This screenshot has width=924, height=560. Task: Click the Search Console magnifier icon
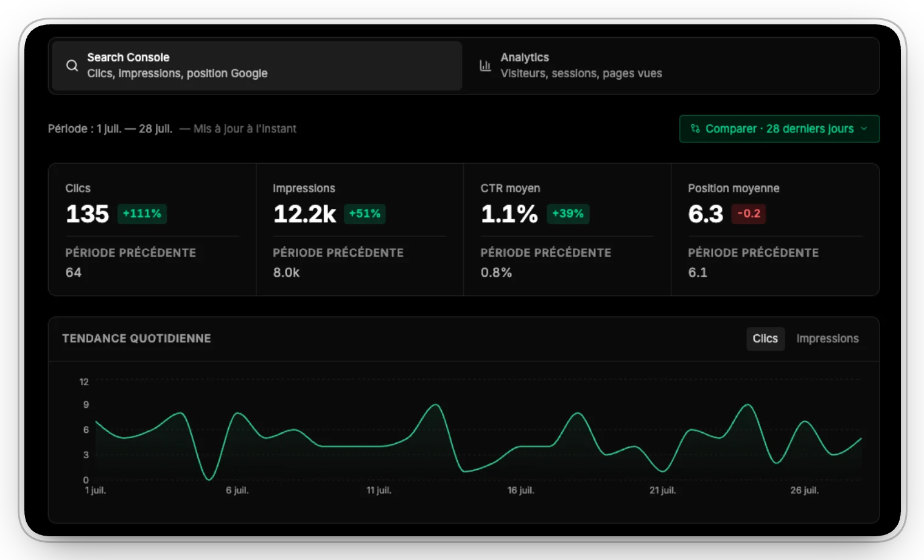click(72, 65)
